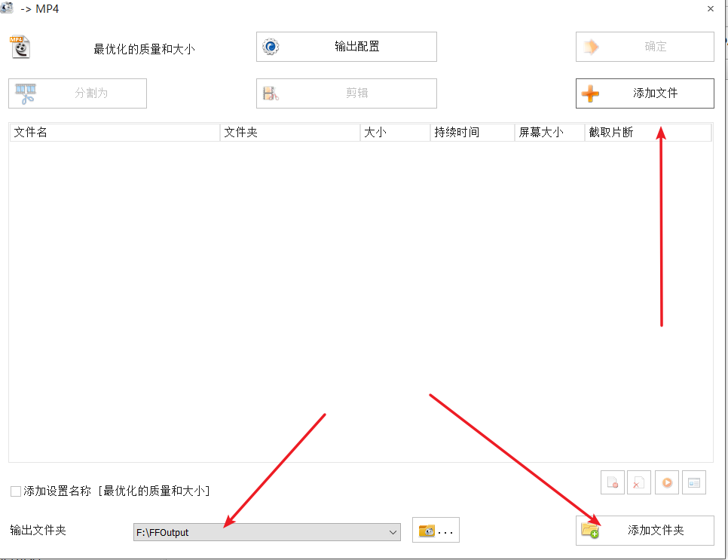Toggle 添加设置名称 checkbox

point(16,491)
